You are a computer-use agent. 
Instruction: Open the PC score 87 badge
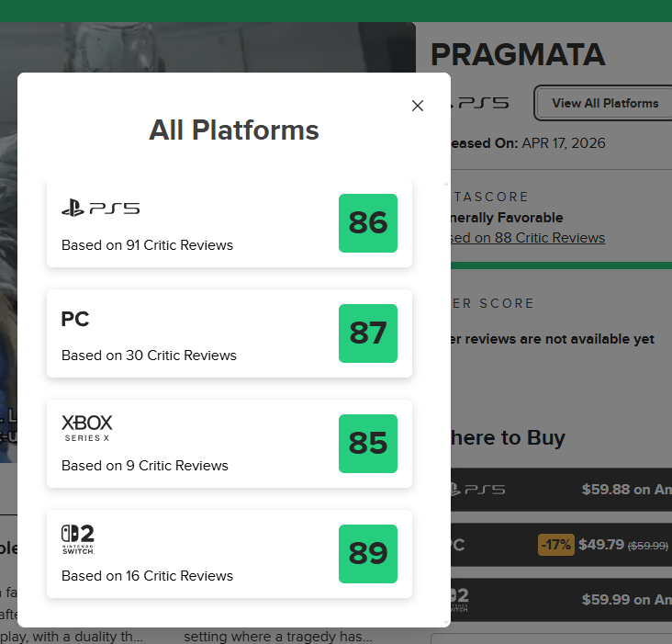pyautogui.click(x=368, y=333)
